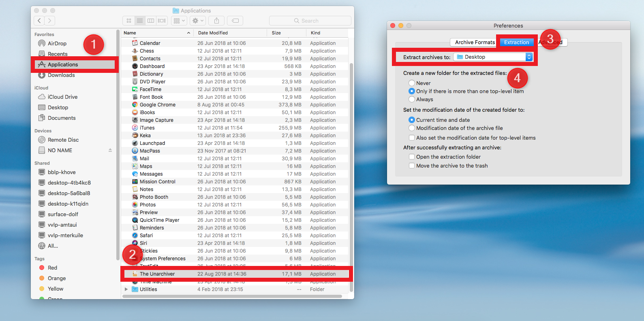Switch Finder to column view

click(x=151, y=21)
